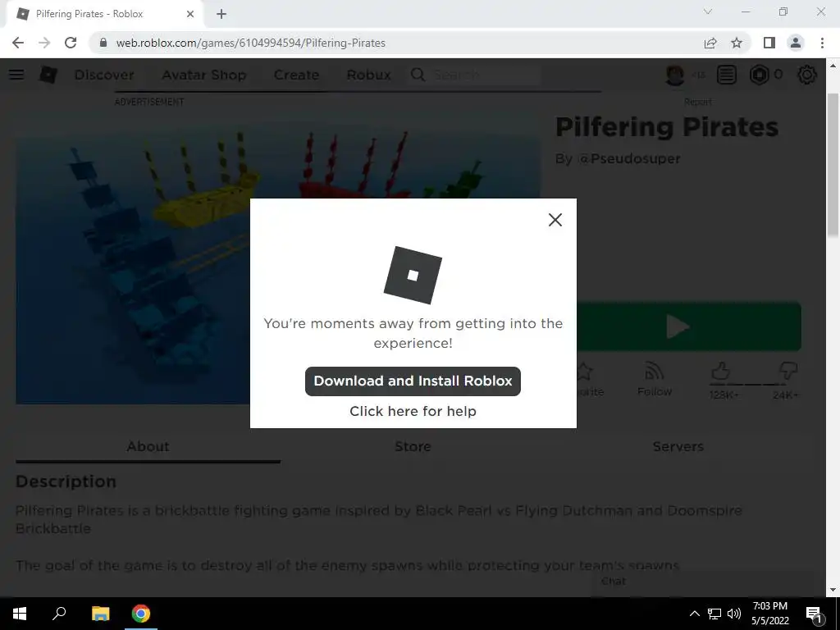View site info via lock icon
This screenshot has width=840, height=630.
click(x=103, y=43)
